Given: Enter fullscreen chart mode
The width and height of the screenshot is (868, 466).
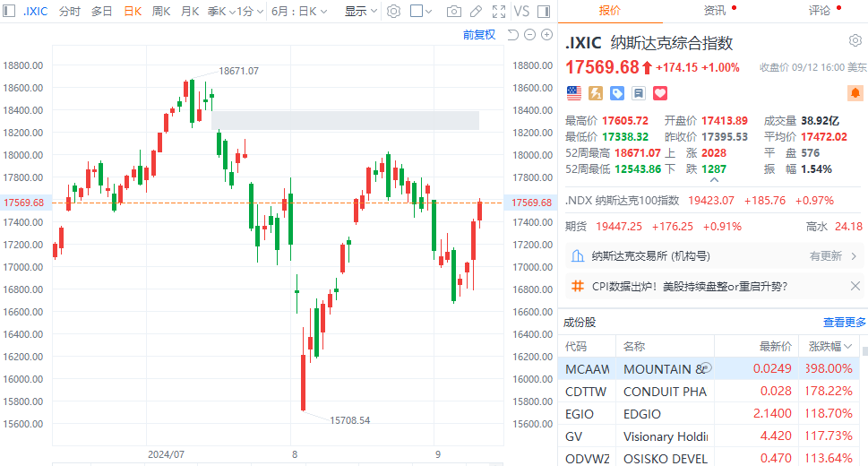Looking at the screenshot, I should [499, 11].
